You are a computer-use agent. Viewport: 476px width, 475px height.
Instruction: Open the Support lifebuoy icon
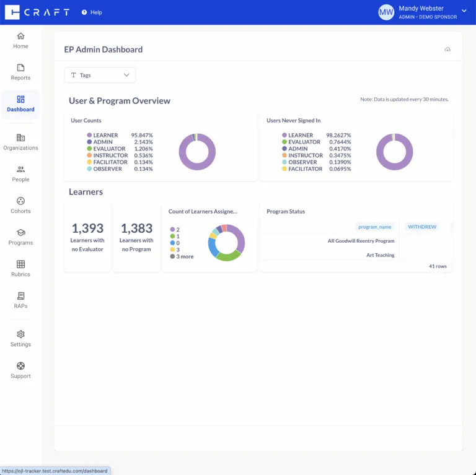[20, 366]
